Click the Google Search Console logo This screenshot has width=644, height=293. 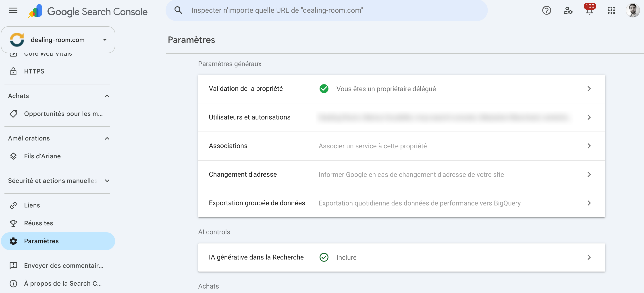pos(88,11)
